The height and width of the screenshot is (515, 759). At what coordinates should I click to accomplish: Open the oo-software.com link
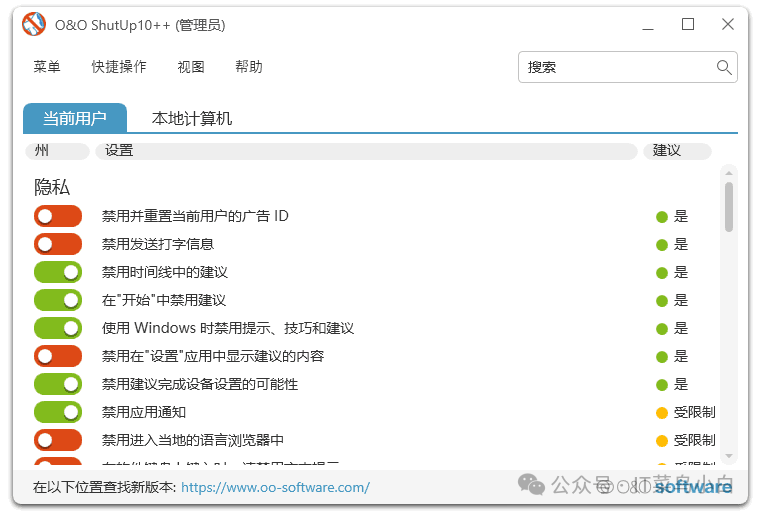275,487
